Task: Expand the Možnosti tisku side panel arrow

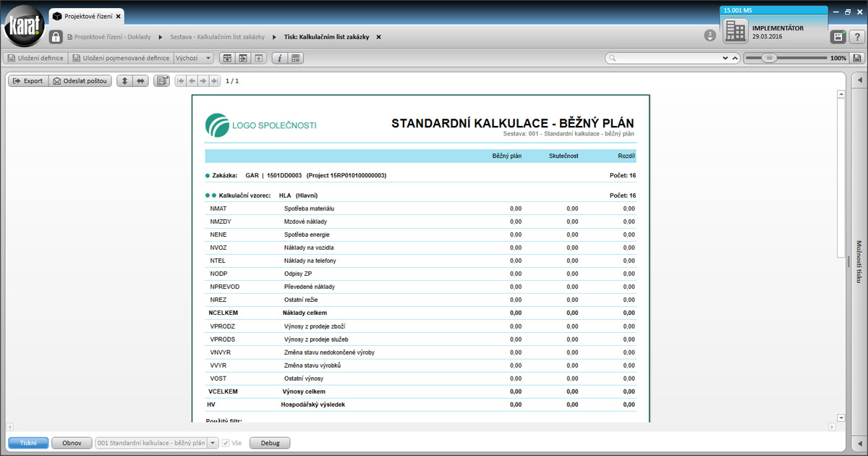Action: [x=859, y=80]
